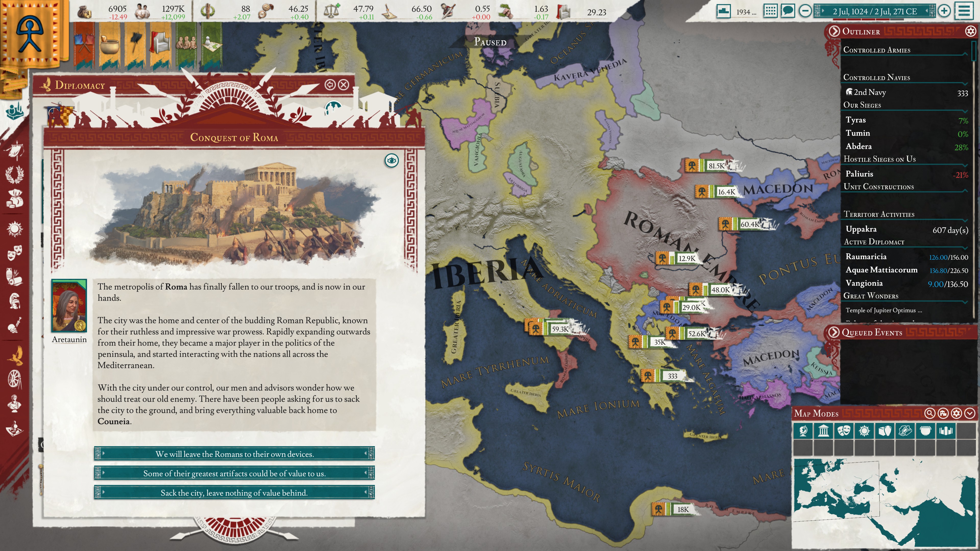Open the chat speech-bubble icon

[x=788, y=11]
